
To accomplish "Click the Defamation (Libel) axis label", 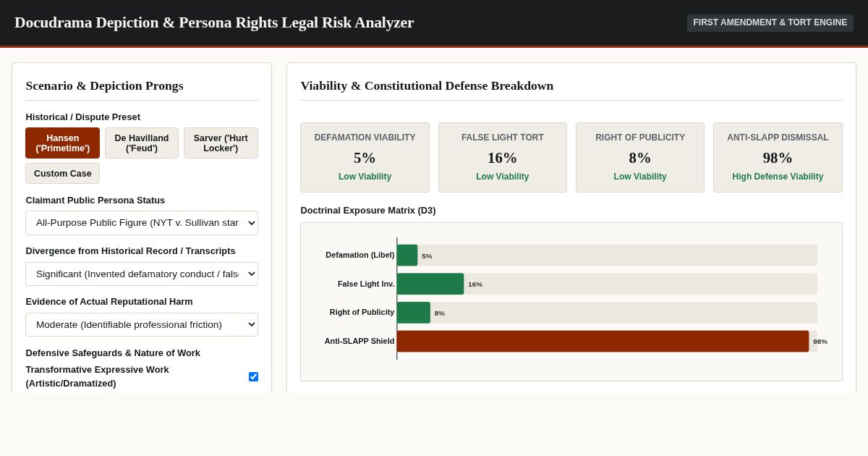I will [x=360, y=255].
